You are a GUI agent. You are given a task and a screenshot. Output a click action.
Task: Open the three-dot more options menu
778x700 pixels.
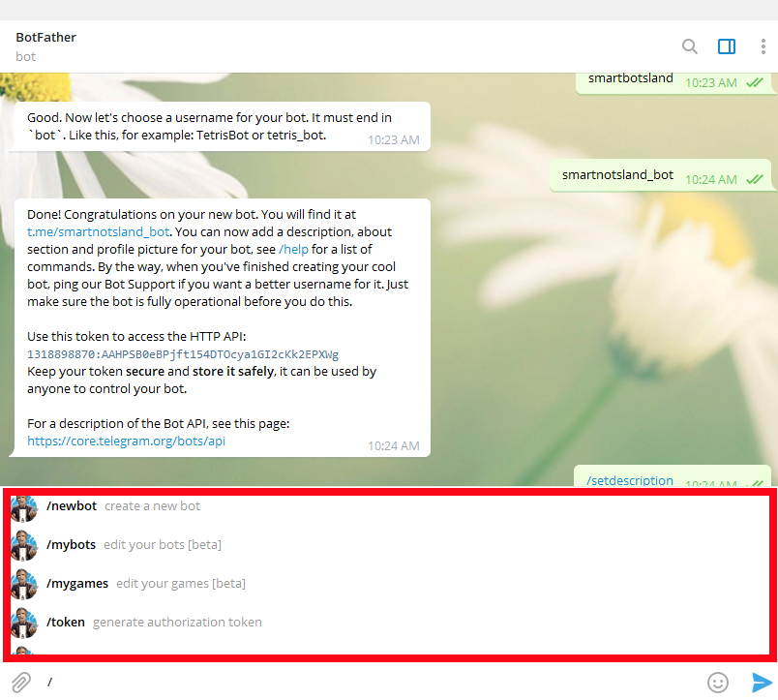pyautogui.click(x=763, y=46)
